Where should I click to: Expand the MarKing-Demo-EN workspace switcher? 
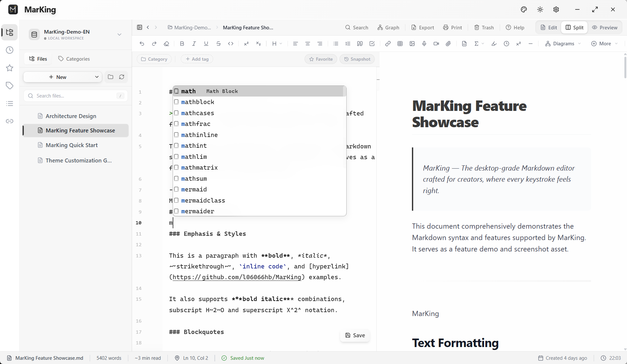point(119,34)
